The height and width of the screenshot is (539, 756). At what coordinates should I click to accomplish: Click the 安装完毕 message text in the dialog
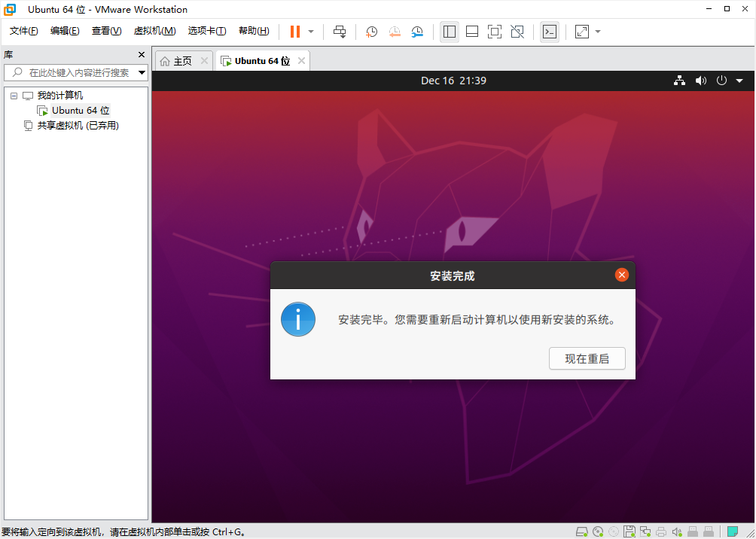478,320
